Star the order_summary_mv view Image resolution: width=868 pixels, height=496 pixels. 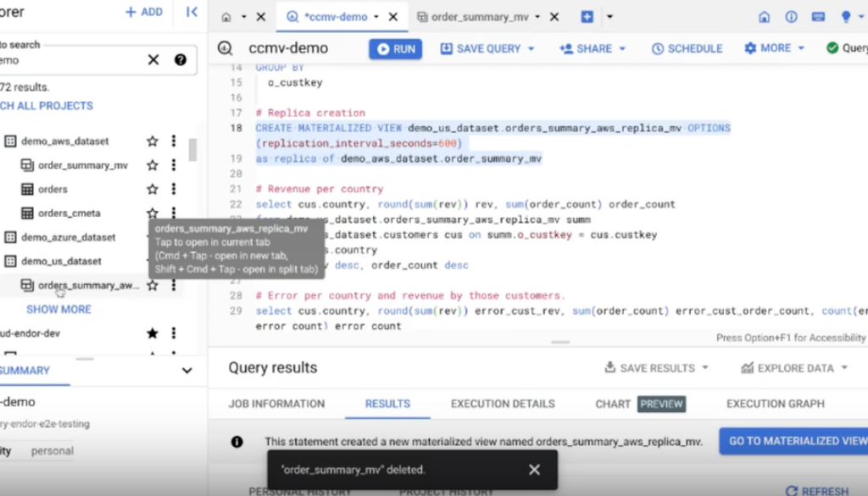(153, 165)
